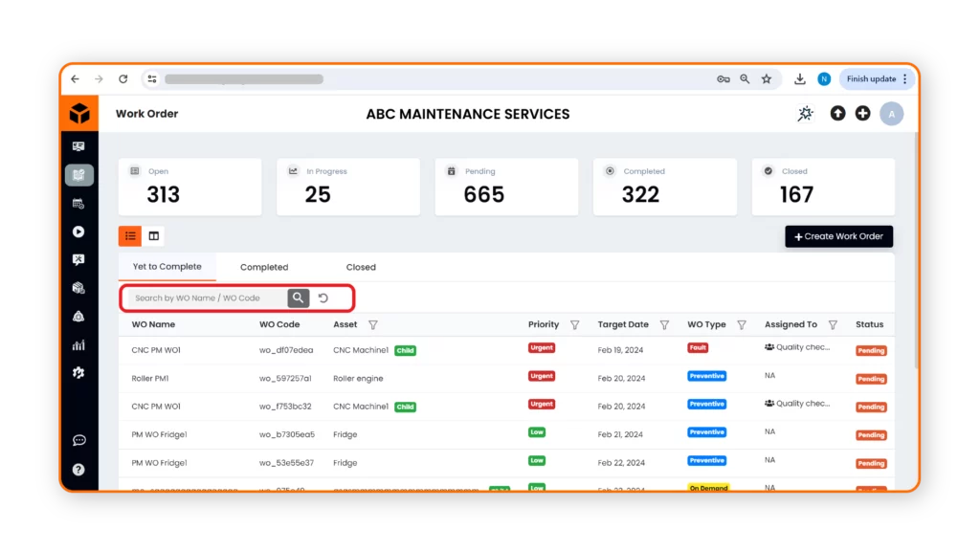Open the reports bar chart sidebar icon

click(78, 344)
